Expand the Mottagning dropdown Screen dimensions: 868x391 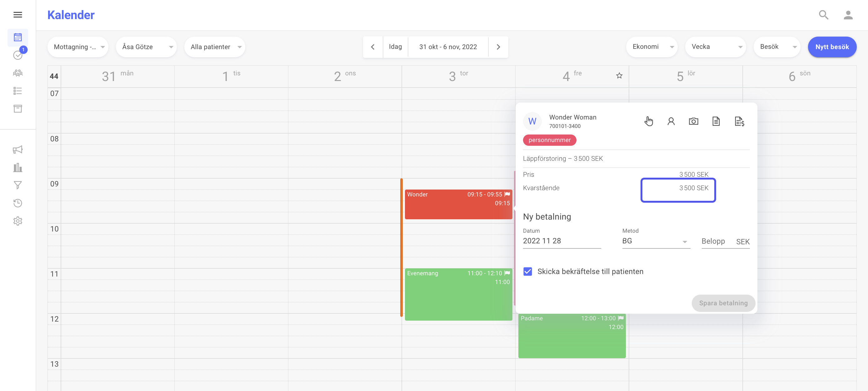pos(78,47)
